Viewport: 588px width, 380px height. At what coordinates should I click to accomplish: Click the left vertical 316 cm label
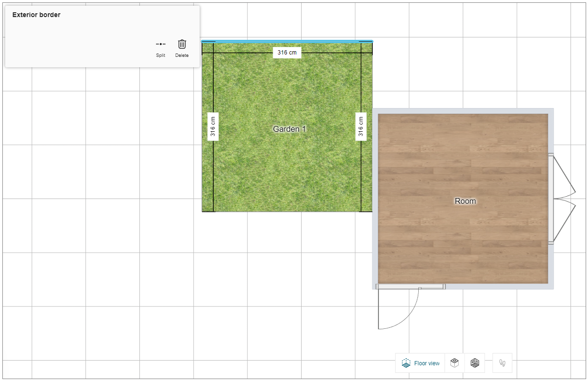[213, 127]
